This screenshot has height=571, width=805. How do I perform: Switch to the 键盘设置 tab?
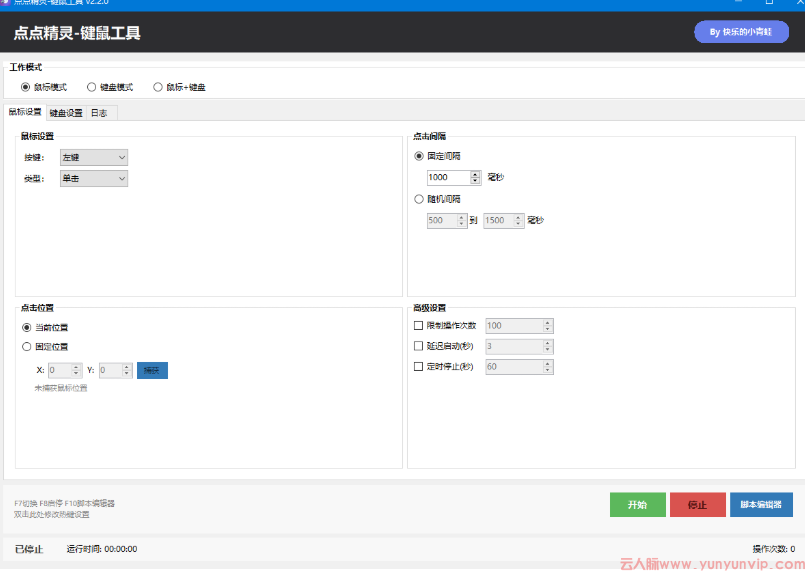click(66, 113)
